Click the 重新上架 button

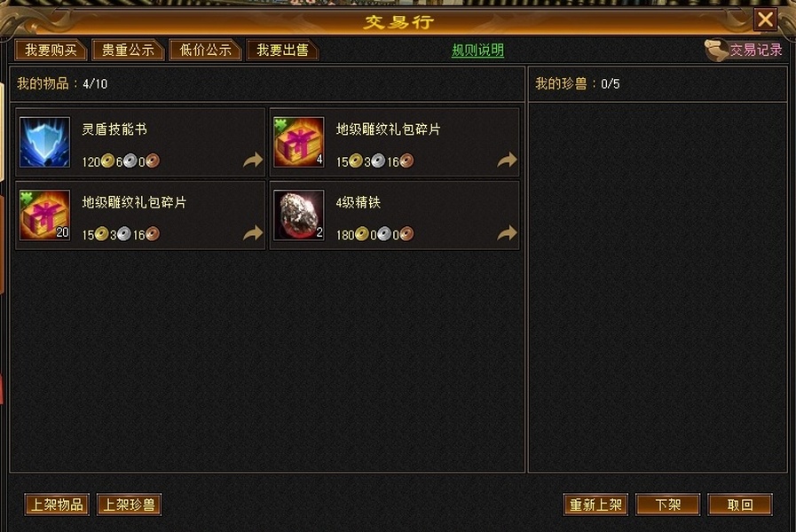(x=595, y=505)
